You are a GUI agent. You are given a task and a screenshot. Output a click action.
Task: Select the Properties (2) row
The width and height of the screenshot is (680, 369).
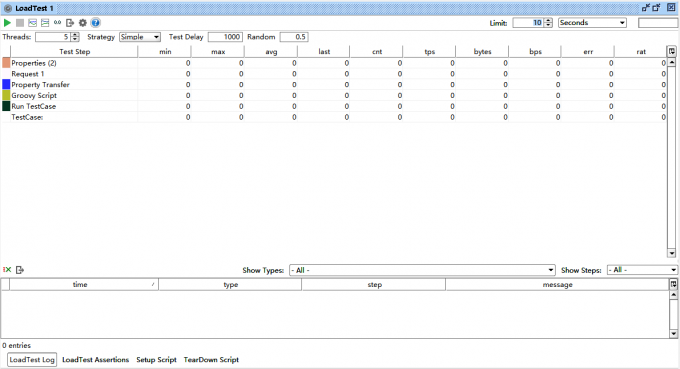click(x=334, y=63)
